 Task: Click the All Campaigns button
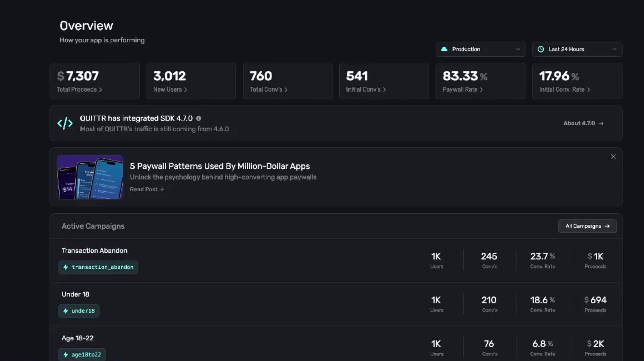pyautogui.click(x=587, y=226)
